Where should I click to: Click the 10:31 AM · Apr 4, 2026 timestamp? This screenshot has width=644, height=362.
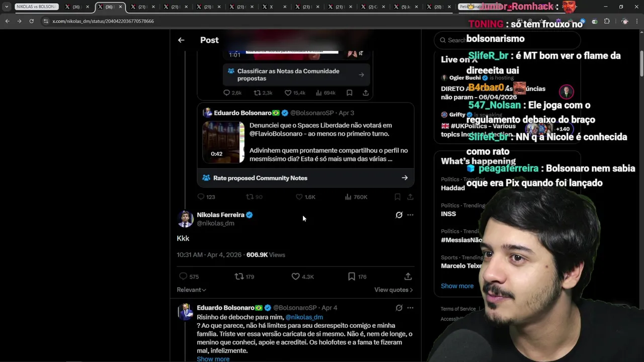click(209, 255)
